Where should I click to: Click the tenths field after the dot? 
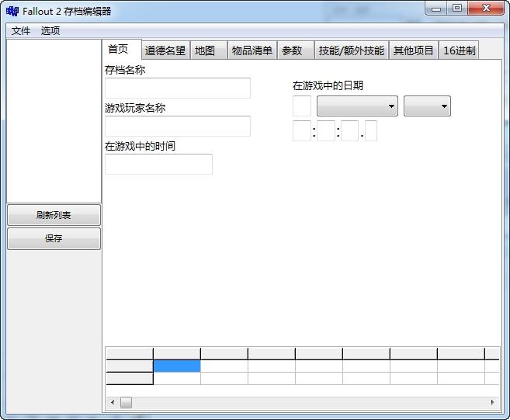point(371,130)
